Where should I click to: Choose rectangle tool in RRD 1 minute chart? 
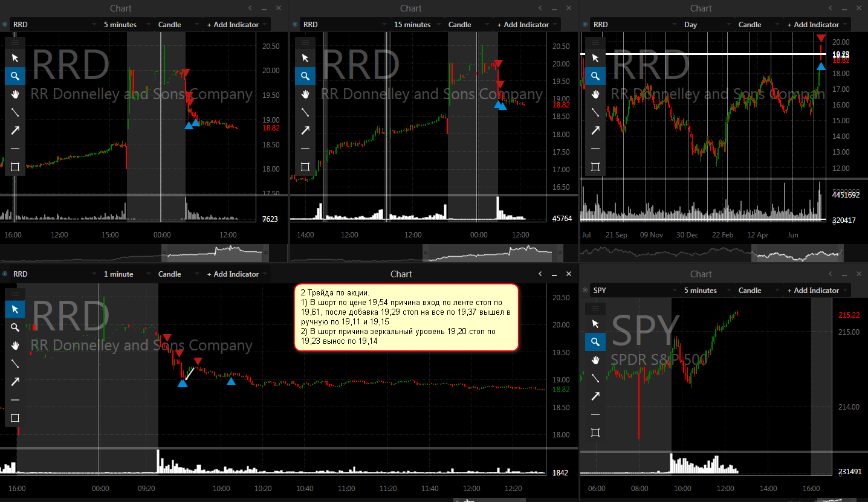pyautogui.click(x=15, y=418)
